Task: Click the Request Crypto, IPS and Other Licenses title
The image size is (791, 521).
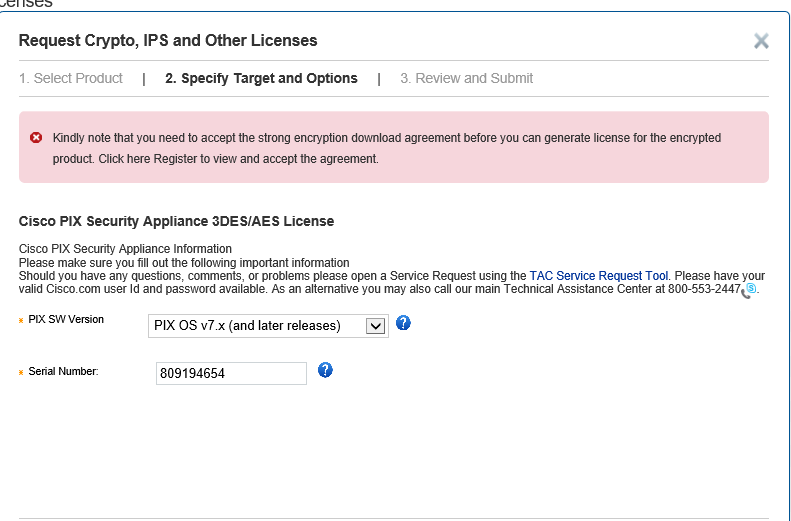Action: click(x=168, y=40)
